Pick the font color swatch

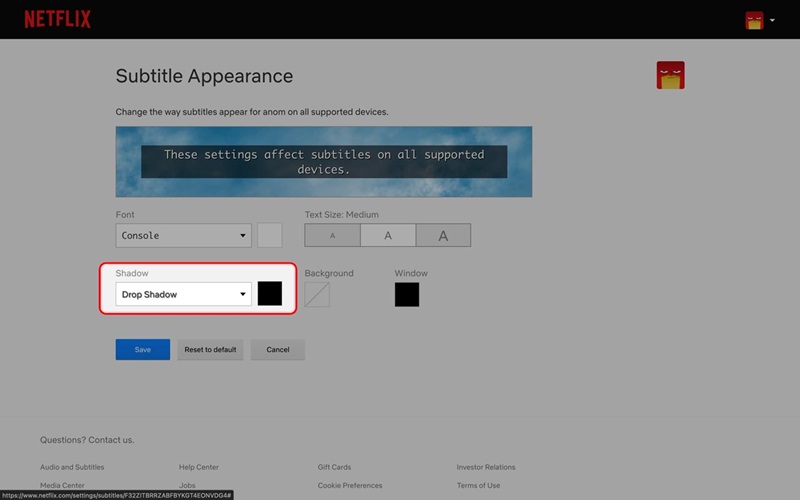(x=270, y=236)
